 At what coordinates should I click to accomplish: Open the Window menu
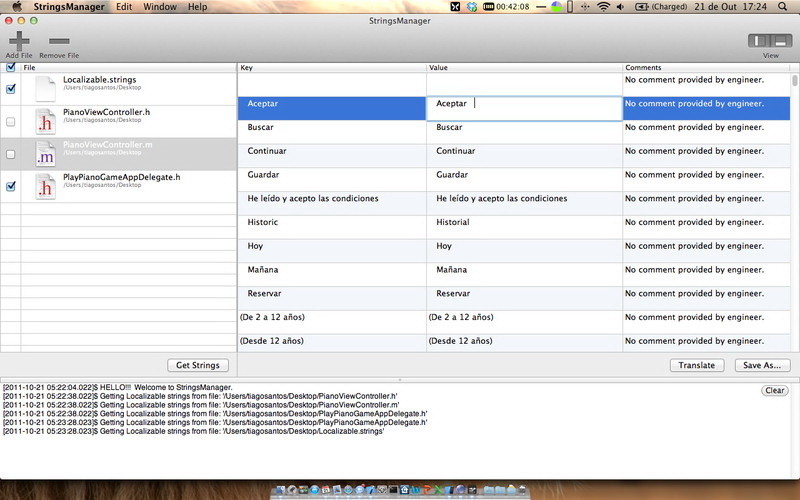coord(160,7)
